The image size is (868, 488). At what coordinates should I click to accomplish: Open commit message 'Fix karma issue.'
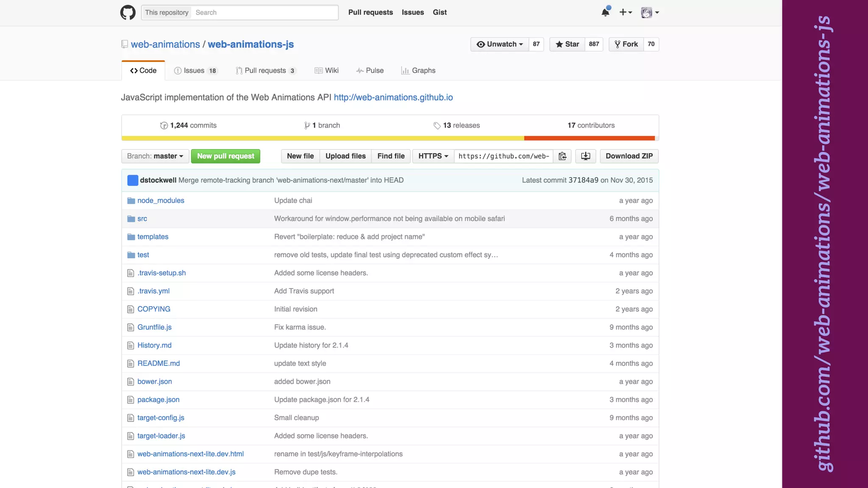tap(300, 327)
